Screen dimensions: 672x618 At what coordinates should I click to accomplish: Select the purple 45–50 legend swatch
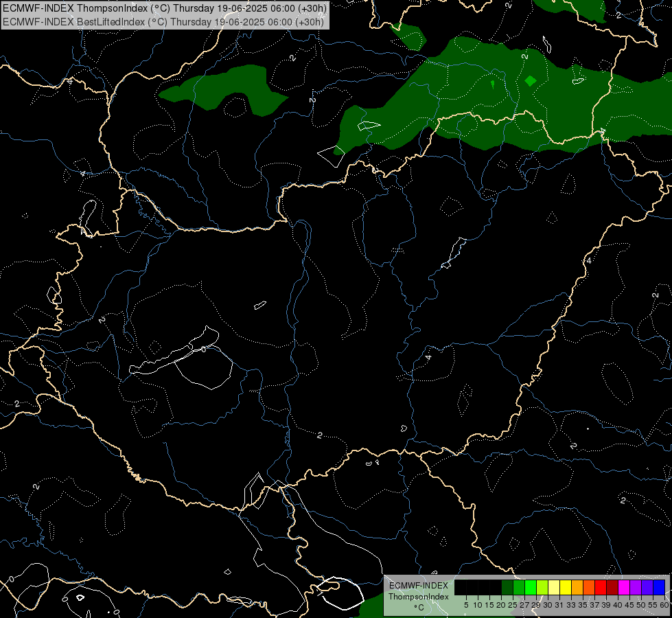(636, 587)
